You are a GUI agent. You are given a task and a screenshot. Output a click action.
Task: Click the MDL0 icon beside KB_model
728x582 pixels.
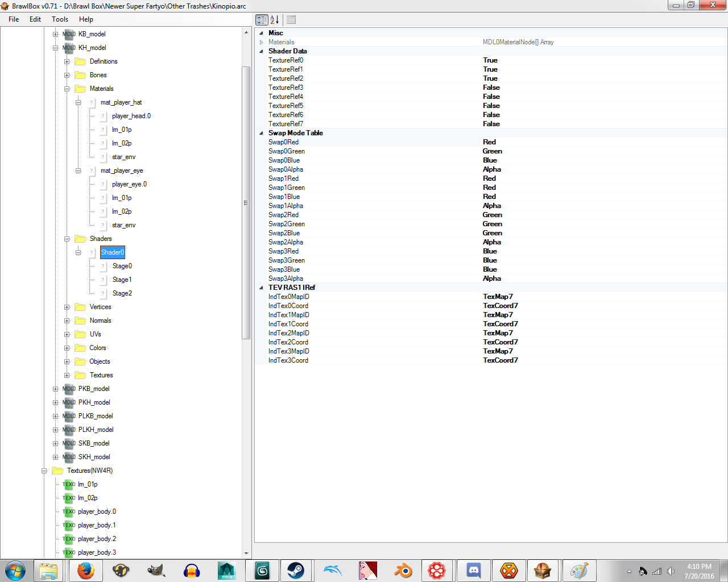click(x=69, y=34)
